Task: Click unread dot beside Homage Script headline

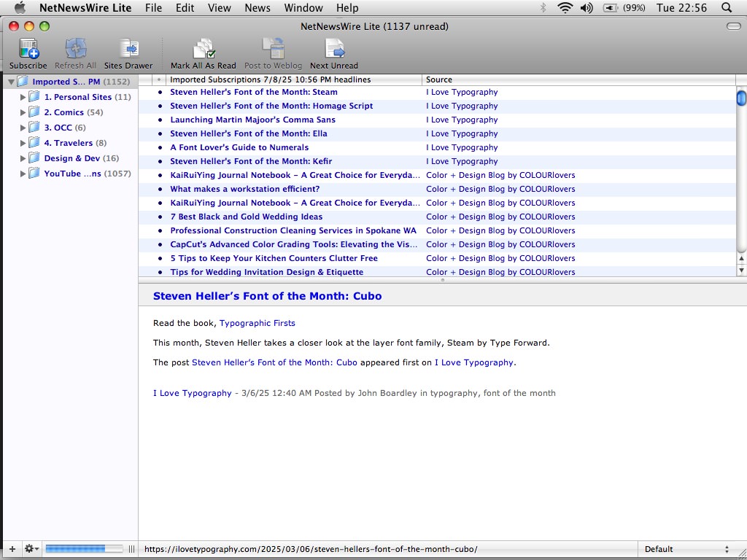Action: pyautogui.click(x=160, y=106)
